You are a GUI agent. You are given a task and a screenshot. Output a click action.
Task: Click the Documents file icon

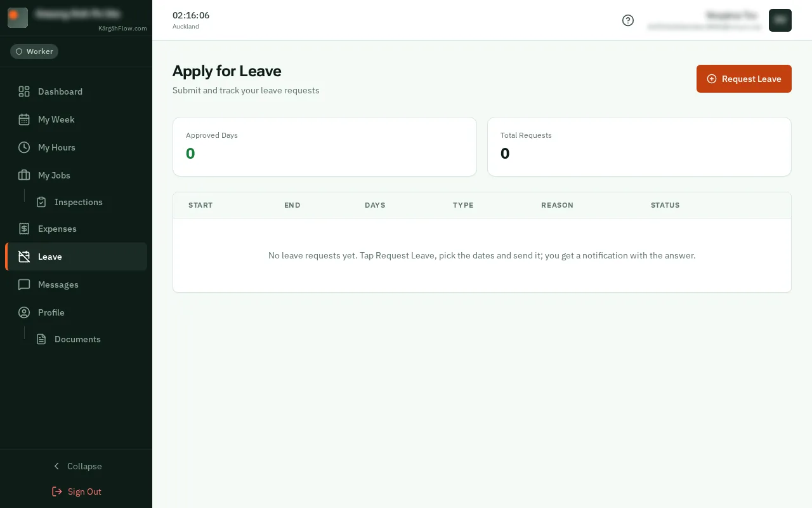(x=41, y=339)
